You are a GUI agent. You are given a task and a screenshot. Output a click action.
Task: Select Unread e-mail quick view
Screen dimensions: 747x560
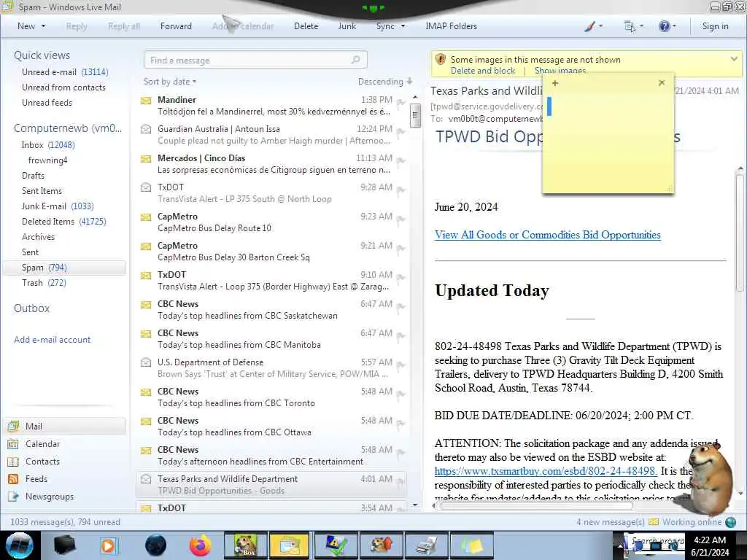click(65, 72)
